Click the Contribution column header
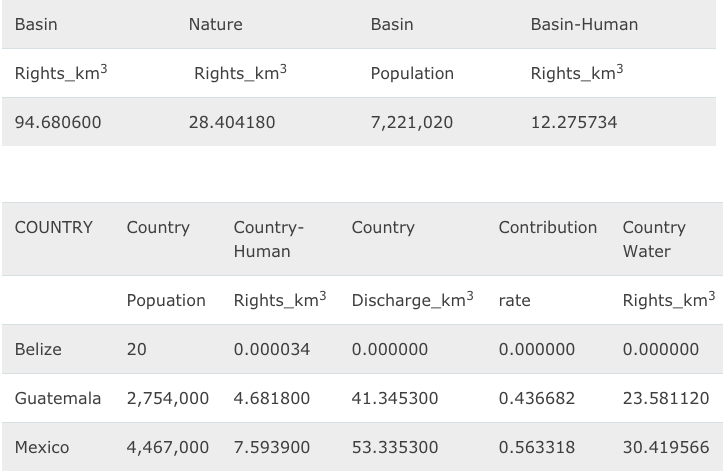 (547, 227)
